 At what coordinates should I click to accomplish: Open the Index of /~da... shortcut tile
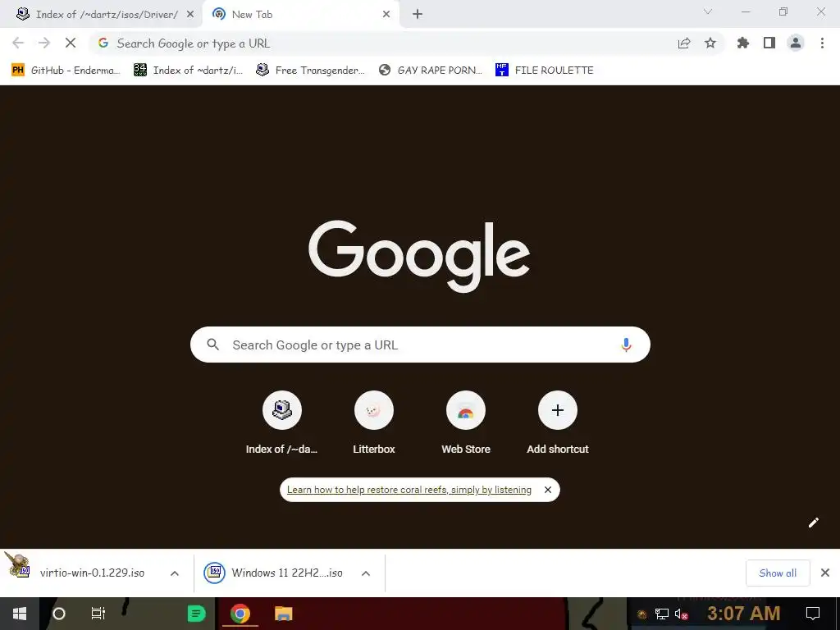pos(282,423)
